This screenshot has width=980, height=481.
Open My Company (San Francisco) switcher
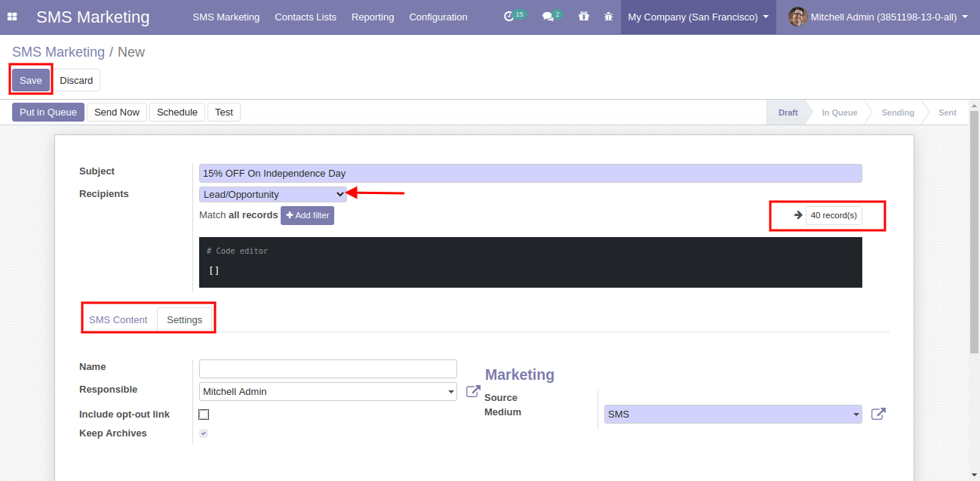tap(699, 17)
